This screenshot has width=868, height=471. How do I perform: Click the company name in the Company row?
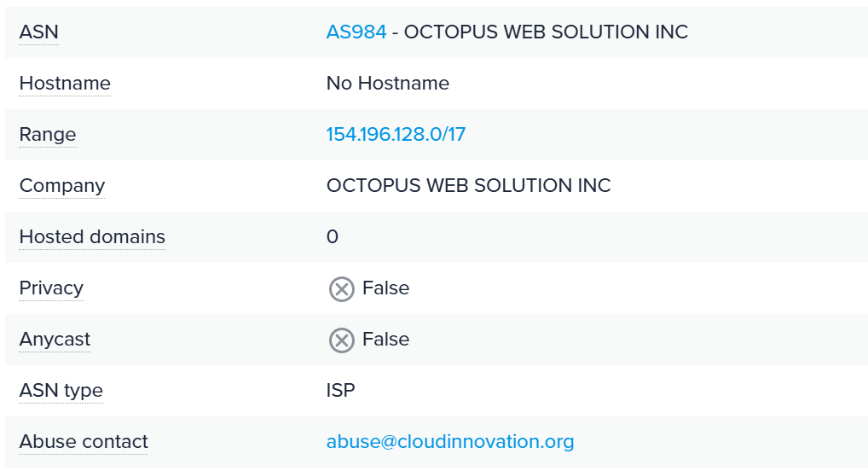click(468, 186)
